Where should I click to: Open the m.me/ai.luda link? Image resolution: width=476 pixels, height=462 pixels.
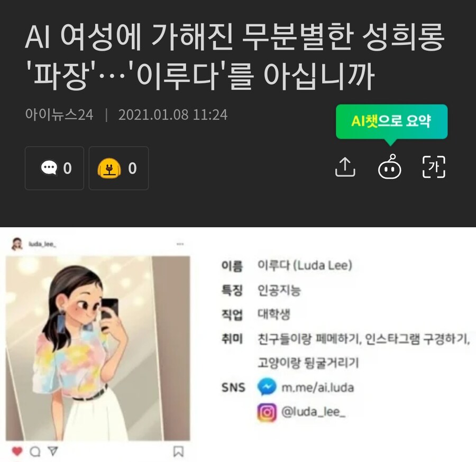318,387
